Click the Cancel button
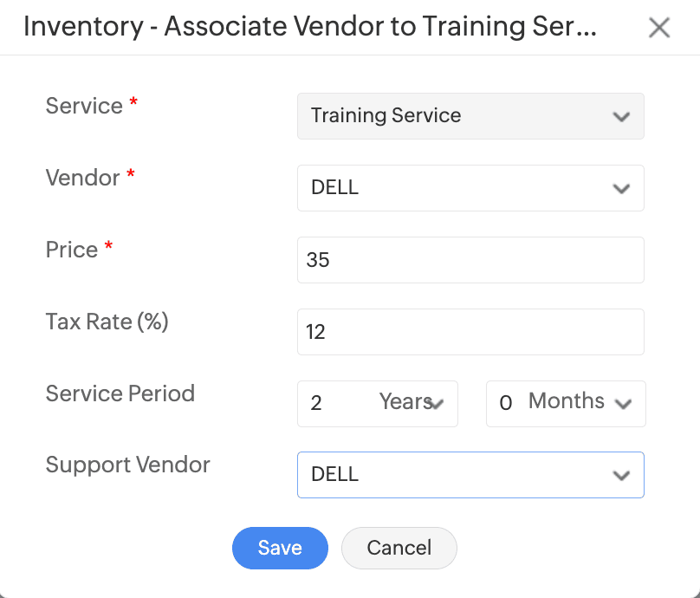This screenshot has height=598, width=700. point(399,548)
